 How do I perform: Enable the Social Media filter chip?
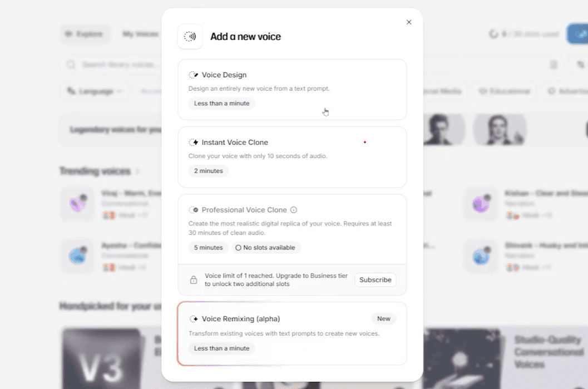[442, 91]
